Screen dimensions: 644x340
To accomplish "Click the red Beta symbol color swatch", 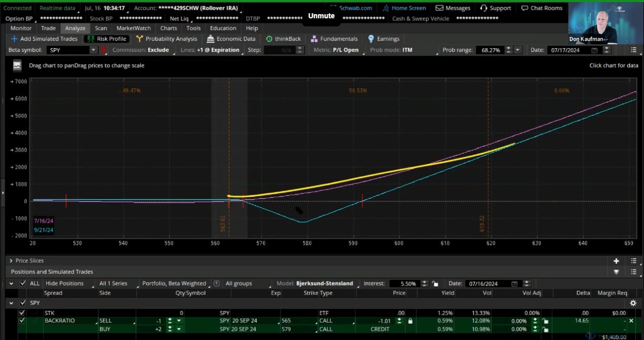I will coord(104,50).
